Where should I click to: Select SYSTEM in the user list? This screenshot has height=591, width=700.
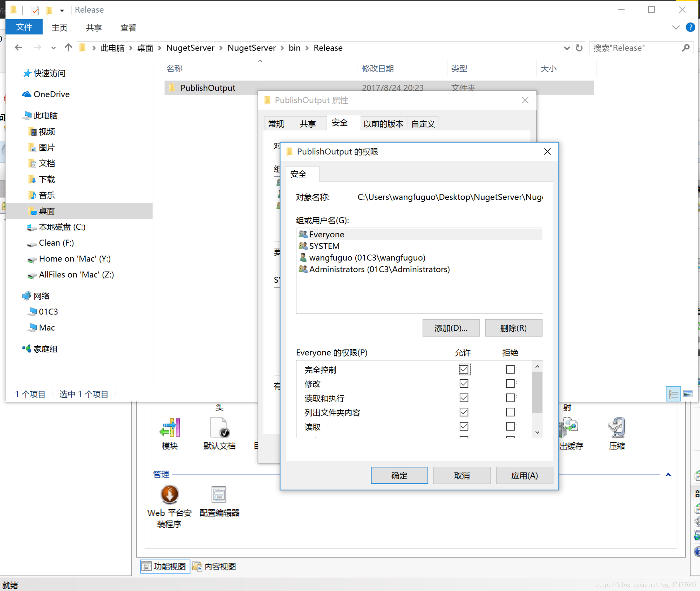[x=419, y=246]
